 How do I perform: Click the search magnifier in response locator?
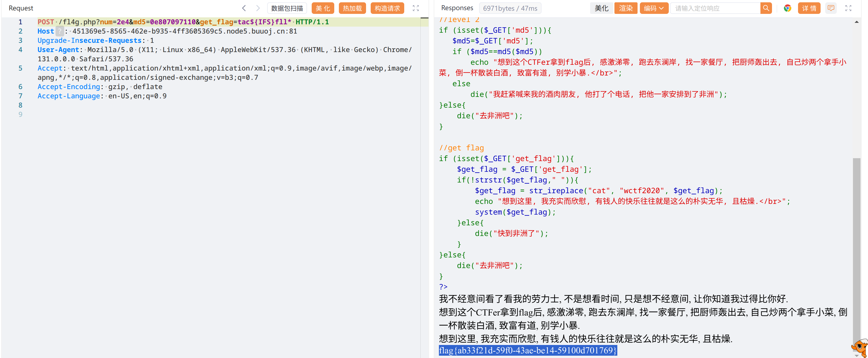click(x=766, y=8)
